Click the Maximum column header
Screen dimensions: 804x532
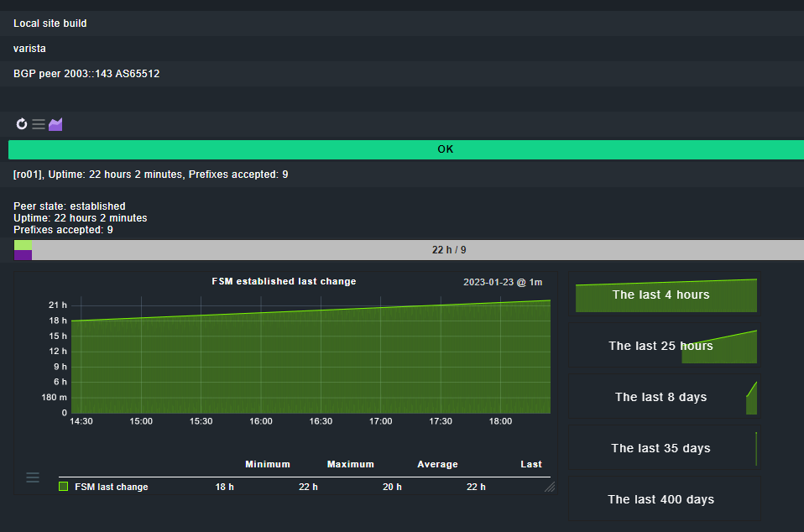[x=351, y=464]
